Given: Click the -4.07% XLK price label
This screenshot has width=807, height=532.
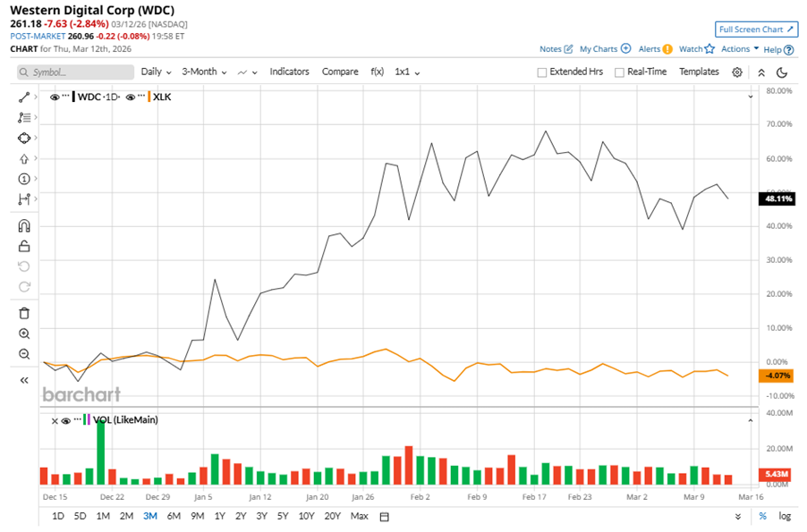Looking at the screenshot, I should tap(777, 376).
